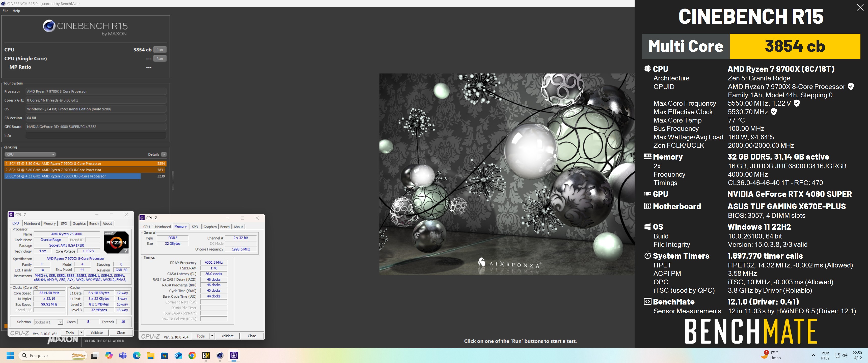The width and height of the screenshot is (868, 363).
Task: Run the multi-core CPU benchmark
Action: tap(160, 50)
